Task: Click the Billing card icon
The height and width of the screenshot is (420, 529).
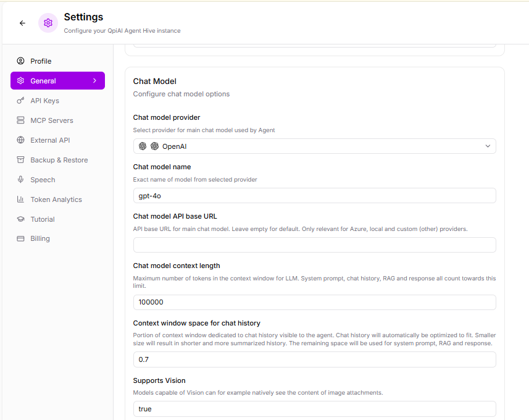Action: coord(20,238)
